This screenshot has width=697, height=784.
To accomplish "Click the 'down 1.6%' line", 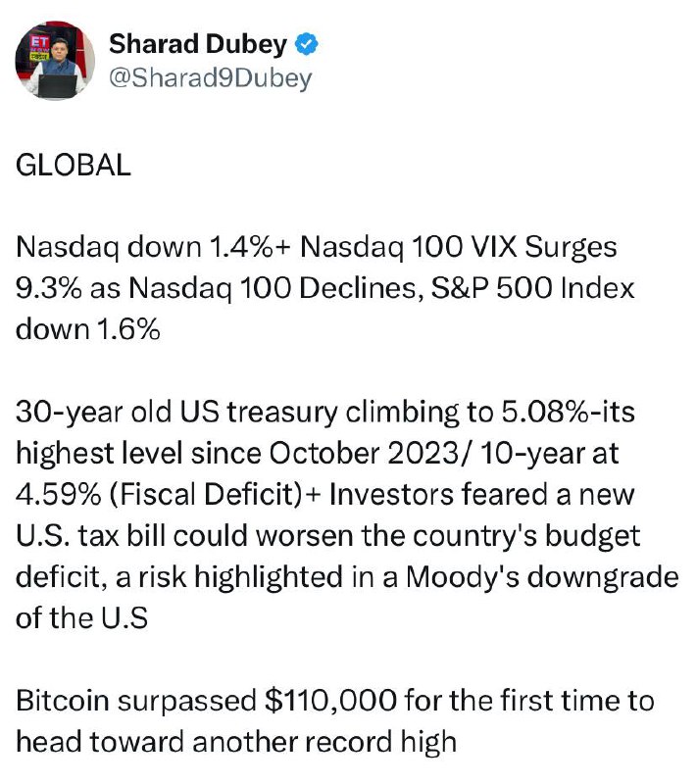I will (x=88, y=329).
